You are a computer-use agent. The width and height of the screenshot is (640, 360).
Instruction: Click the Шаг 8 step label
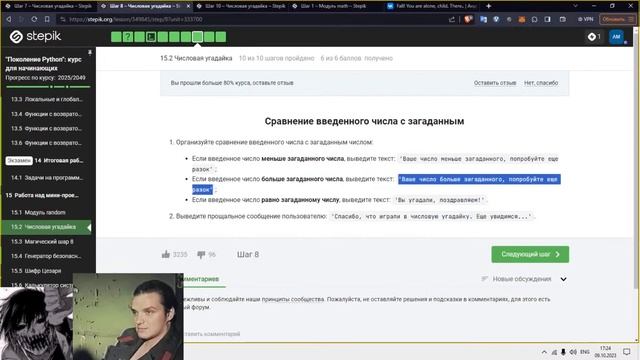coord(248,254)
